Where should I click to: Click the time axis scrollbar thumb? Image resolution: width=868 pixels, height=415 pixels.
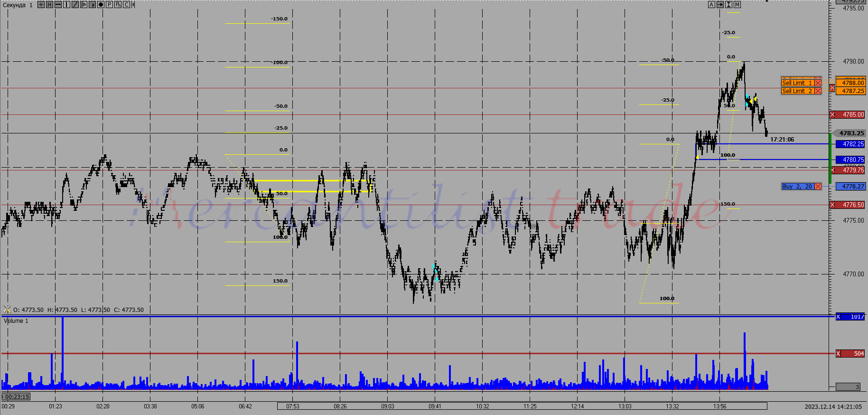tap(522, 406)
